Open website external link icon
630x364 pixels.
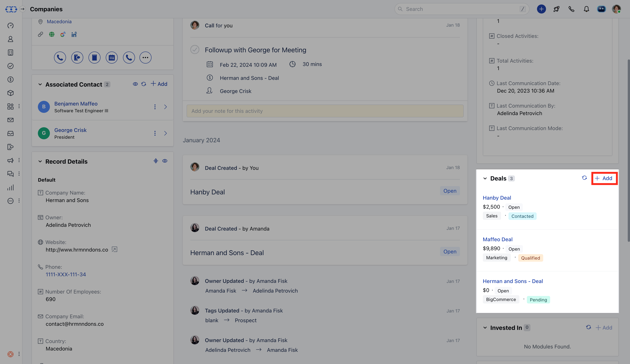click(115, 249)
